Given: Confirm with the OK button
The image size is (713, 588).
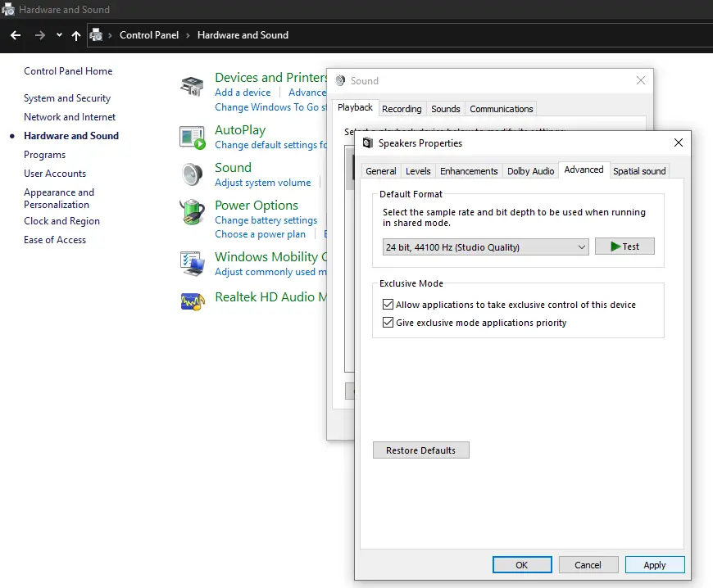Looking at the screenshot, I should pyautogui.click(x=522, y=565).
